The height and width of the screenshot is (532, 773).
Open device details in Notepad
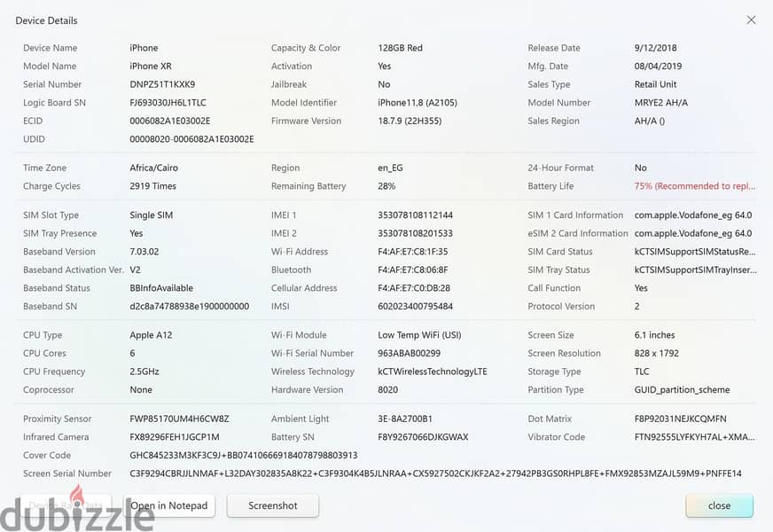169,505
